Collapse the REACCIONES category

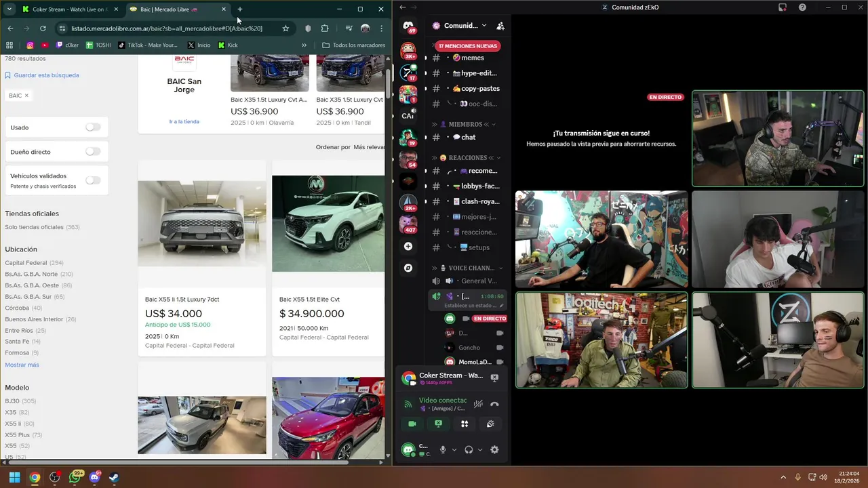coord(468,158)
